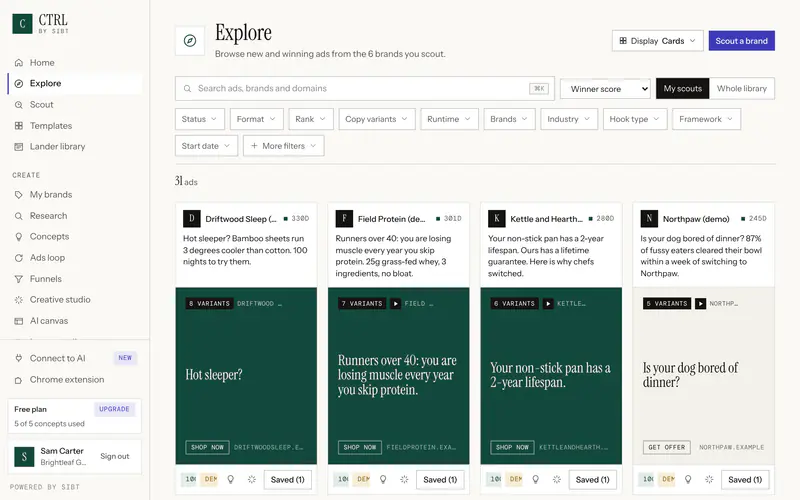This screenshot has height=500, width=800.
Task: Expand the Industry filter
Action: tap(569, 119)
